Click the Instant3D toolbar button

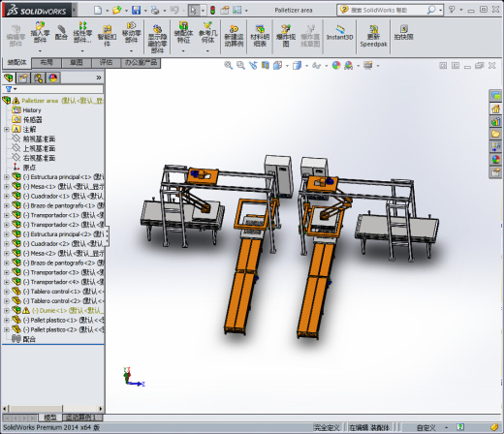339,33
